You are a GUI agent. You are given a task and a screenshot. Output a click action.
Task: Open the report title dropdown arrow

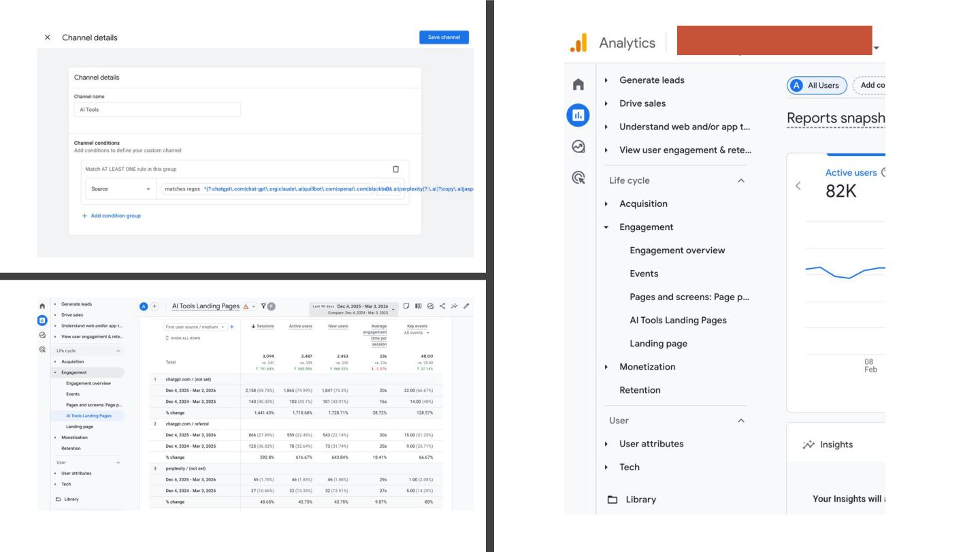point(254,306)
